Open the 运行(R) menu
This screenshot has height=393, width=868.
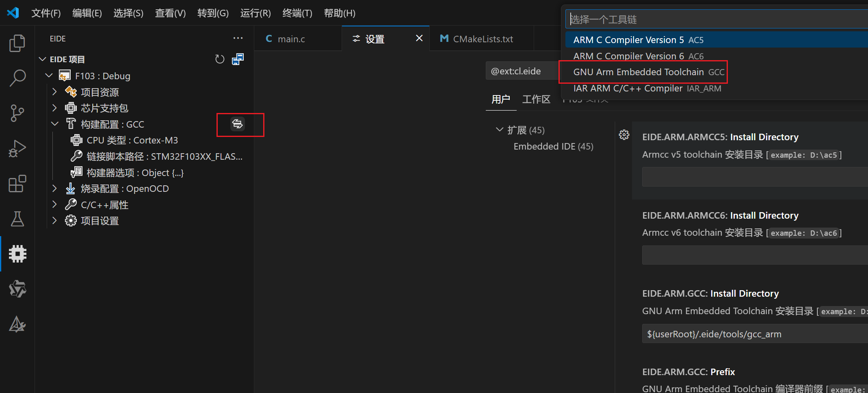[255, 13]
